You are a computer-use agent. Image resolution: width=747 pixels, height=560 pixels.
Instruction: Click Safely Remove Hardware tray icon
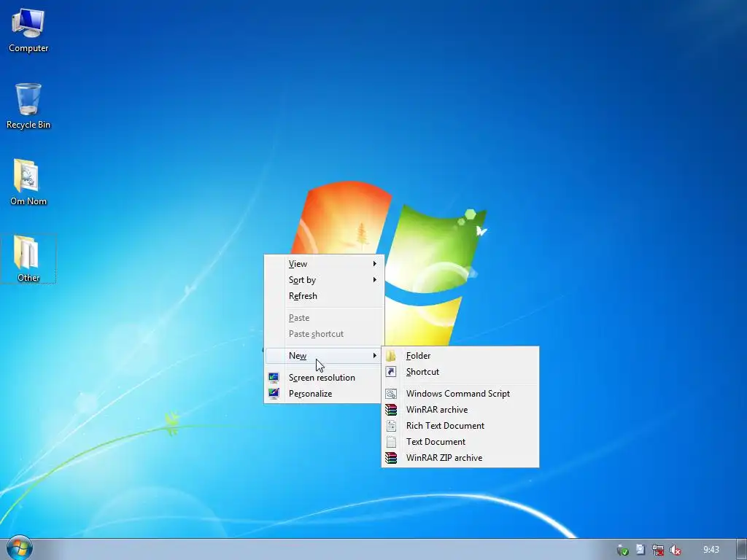point(622,550)
